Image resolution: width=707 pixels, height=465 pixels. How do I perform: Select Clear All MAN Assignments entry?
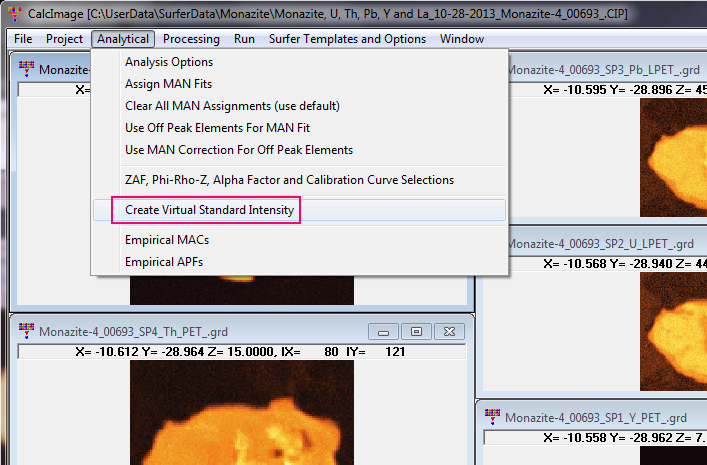pos(232,106)
